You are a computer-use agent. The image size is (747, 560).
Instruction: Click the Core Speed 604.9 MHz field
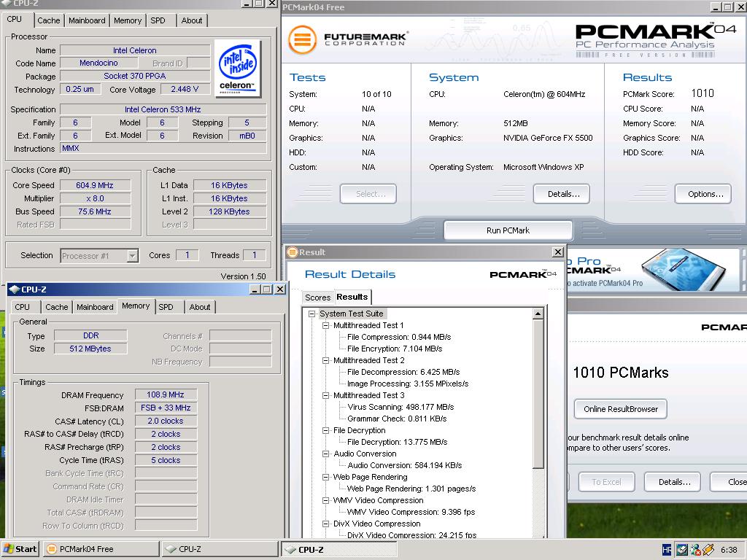pyautogui.click(x=95, y=185)
